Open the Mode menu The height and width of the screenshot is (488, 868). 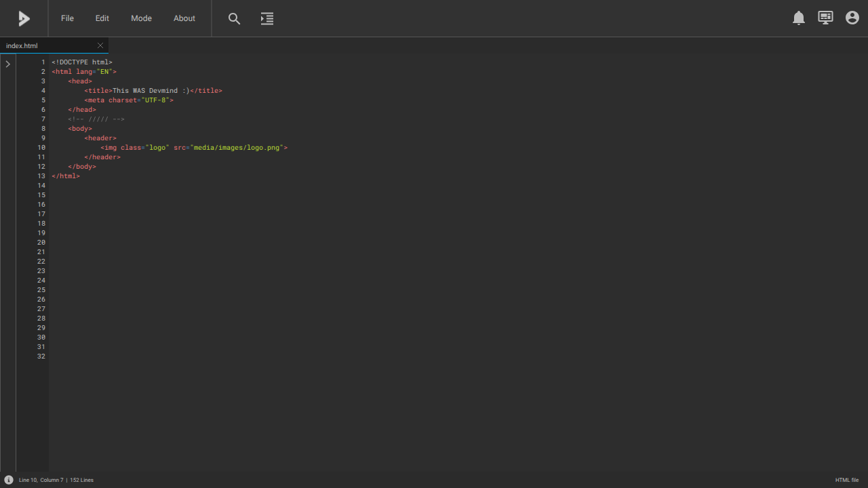(x=141, y=18)
